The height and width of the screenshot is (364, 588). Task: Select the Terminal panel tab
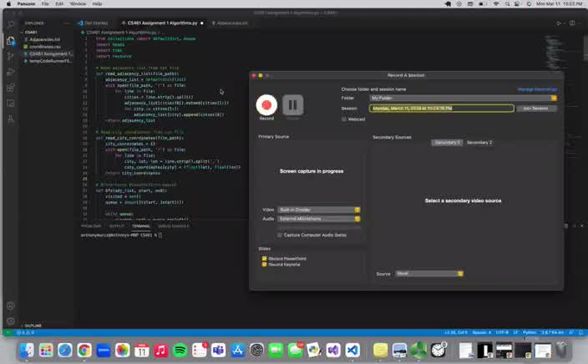pyautogui.click(x=141, y=225)
